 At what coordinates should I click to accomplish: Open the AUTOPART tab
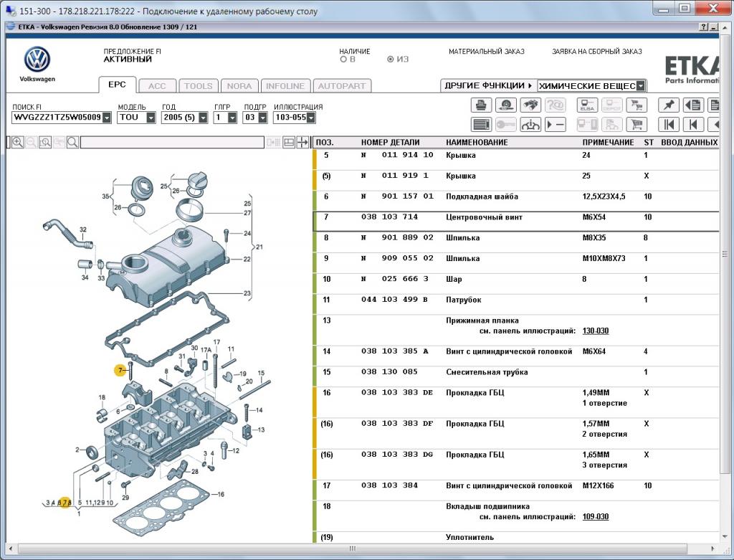[x=342, y=86]
